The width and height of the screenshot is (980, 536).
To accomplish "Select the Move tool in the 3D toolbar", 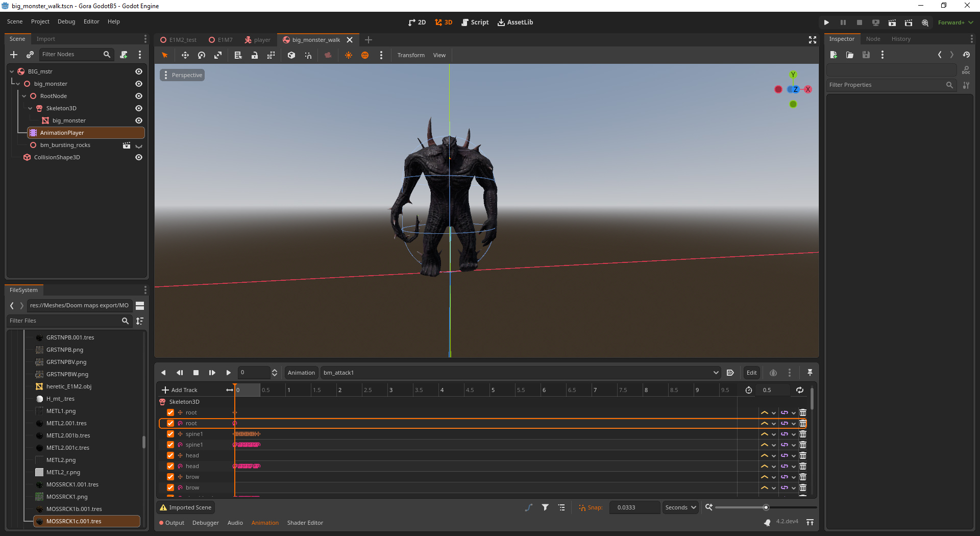I will tap(185, 55).
